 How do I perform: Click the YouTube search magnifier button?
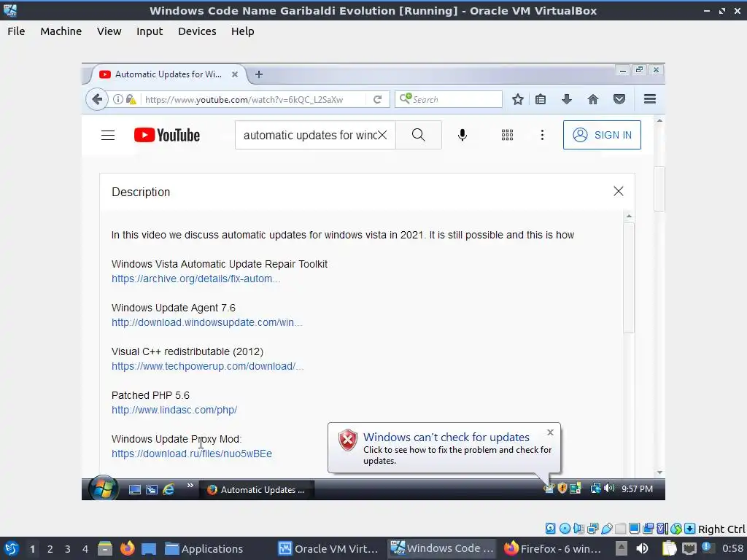pos(418,135)
